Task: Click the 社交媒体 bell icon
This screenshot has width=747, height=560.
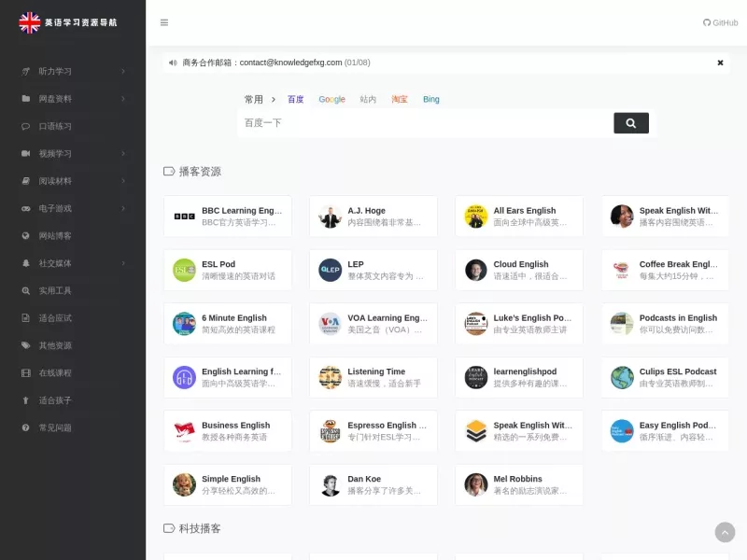Action: pyautogui.click(x=26, y=263)
